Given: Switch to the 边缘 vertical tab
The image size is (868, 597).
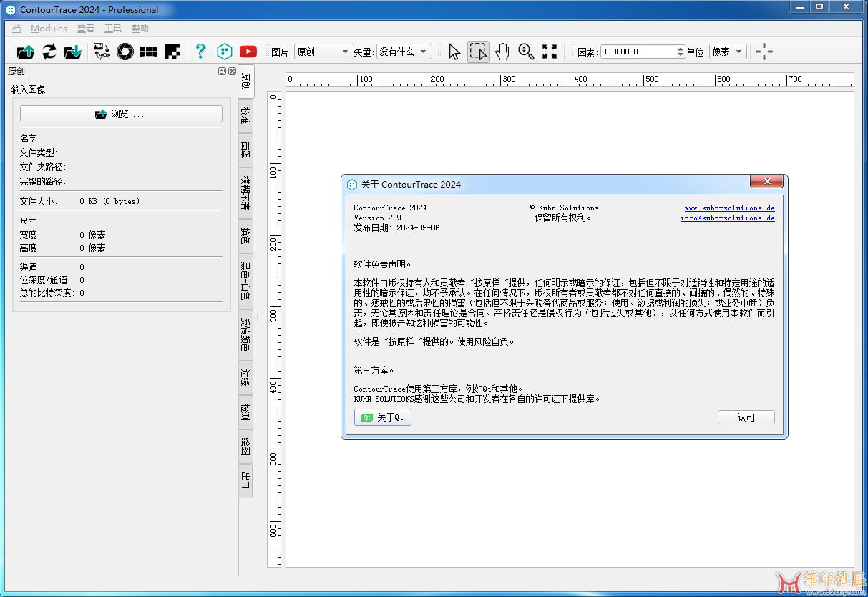Looking at the screenshot, I should (245, 377).
